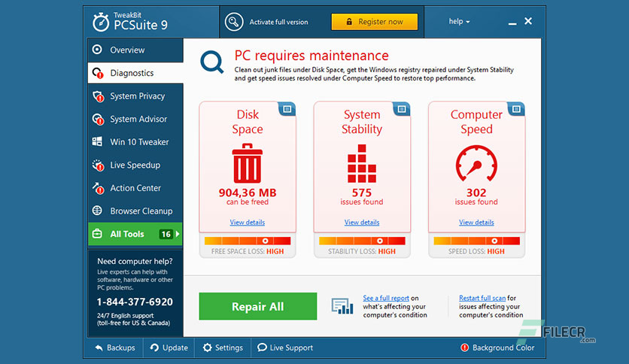Click the lock icon on Register now
Viewport: 629px width, 364px height.
[349, 22]
